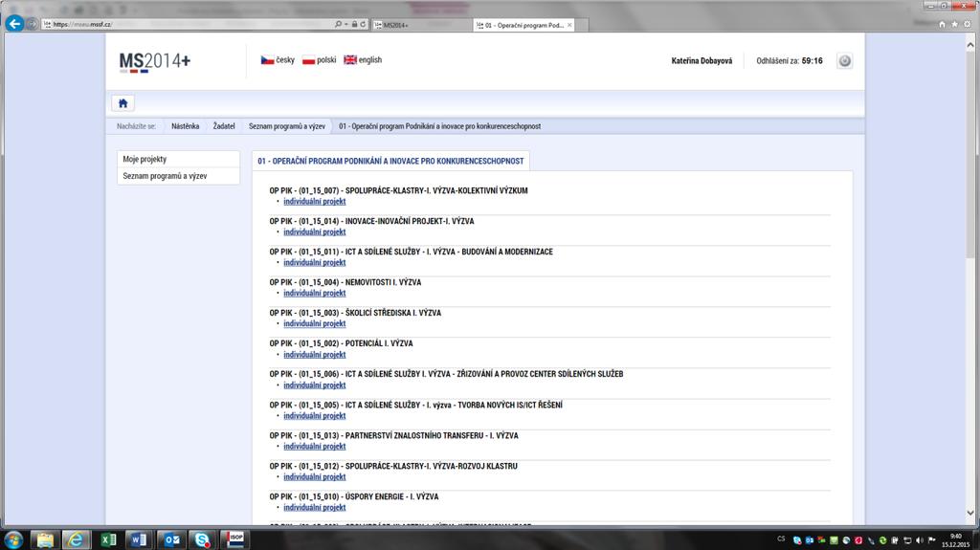Viewport: 980px width, 550px height.
Task: Go to Nástěnka breadcrumb
Action: point(185,126)
